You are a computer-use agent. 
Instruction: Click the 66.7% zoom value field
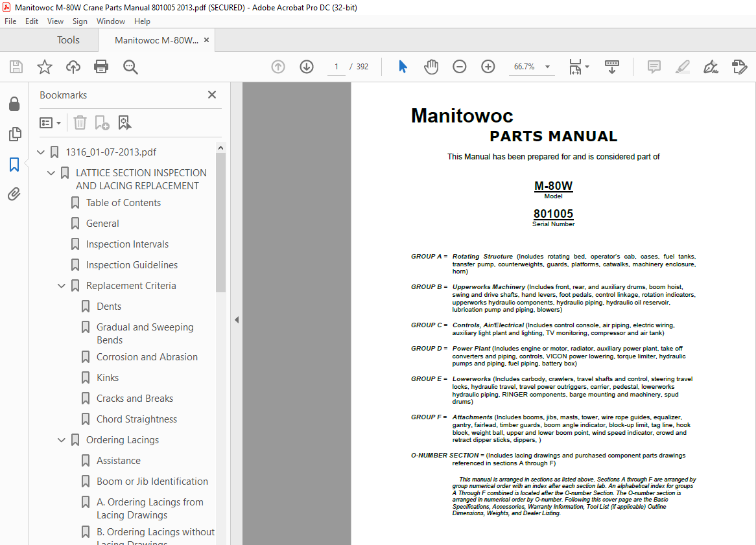point(524,67)
